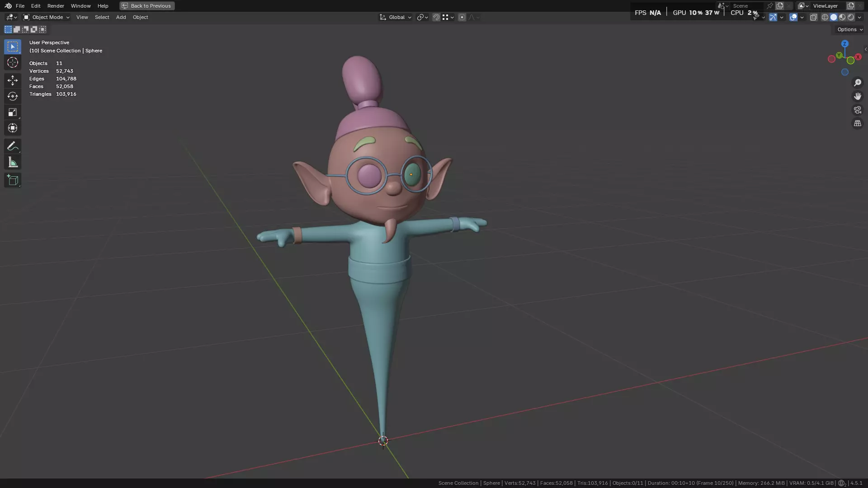This screenshot has width=868, height=488.
Task: Open the Window menu
Action: pyautogui.click(x=80, y=6)
